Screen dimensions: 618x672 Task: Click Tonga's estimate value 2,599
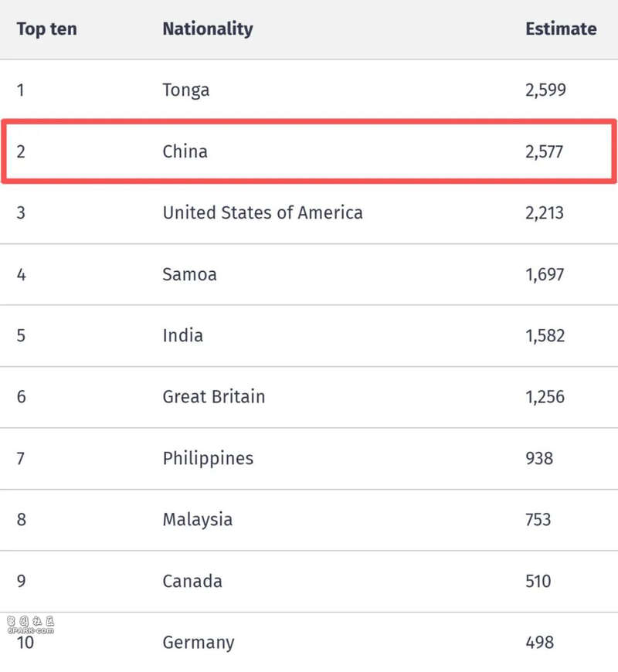click(x=545, y=90)
